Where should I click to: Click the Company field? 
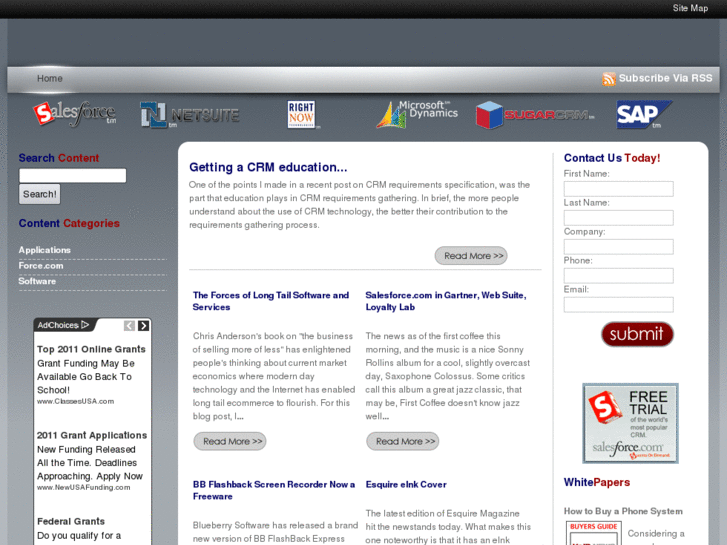pyautogui.click(x=619, y=247)
